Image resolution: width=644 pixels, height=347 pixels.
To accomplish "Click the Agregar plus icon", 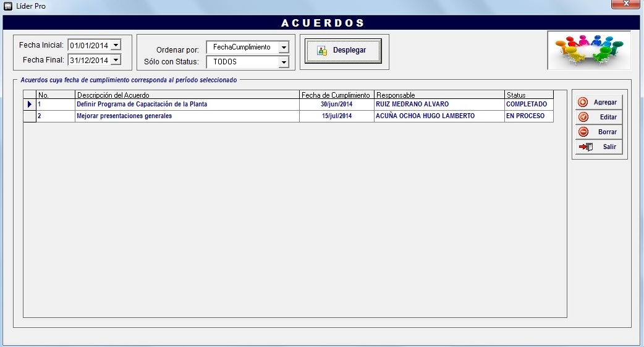I will point(583,102).
